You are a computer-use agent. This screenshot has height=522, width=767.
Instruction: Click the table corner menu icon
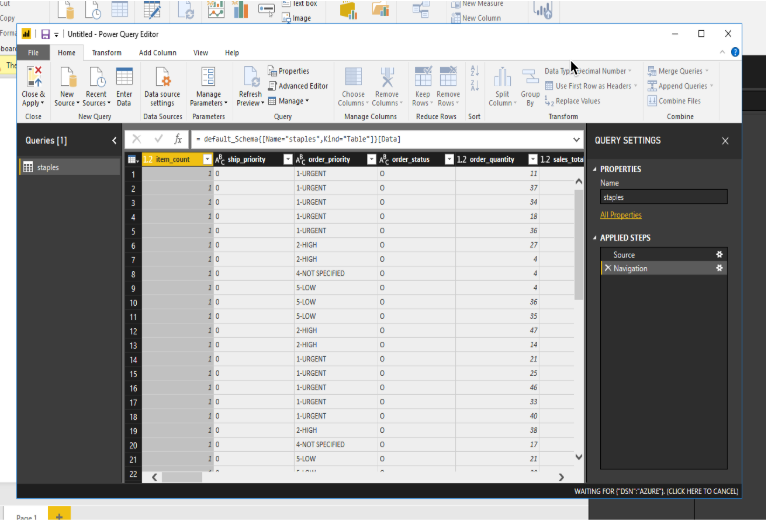tap(133, 159)
